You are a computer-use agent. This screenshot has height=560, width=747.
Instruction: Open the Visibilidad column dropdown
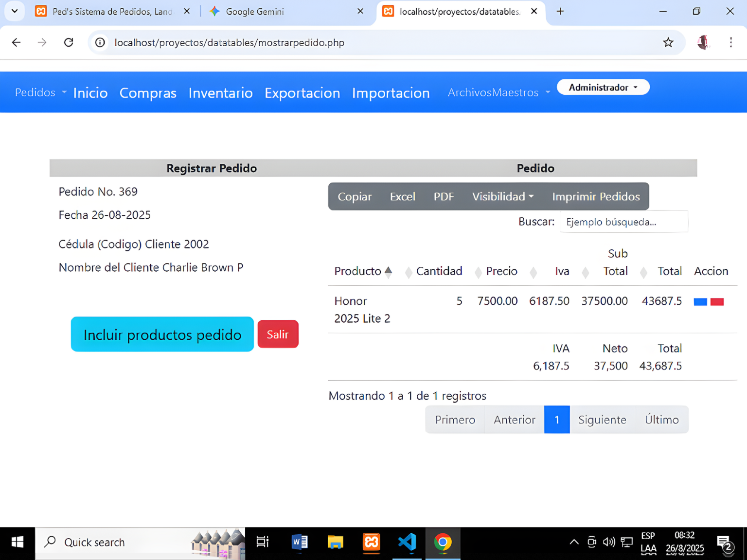(x=502, y=196)
